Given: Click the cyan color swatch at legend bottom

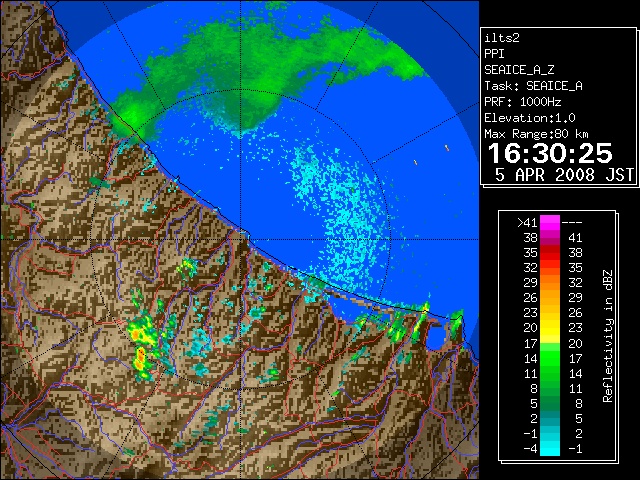Looking at the screenshot, I should click(550, 449).
